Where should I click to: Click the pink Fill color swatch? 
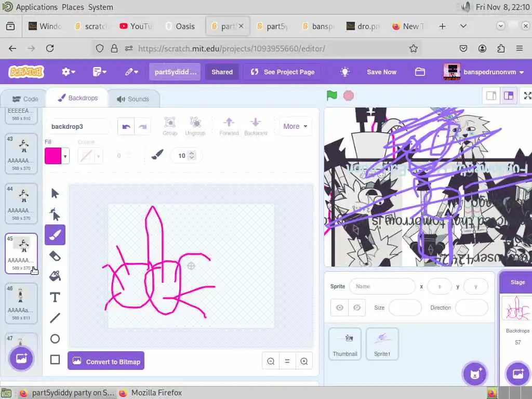(x=53, y=156)
